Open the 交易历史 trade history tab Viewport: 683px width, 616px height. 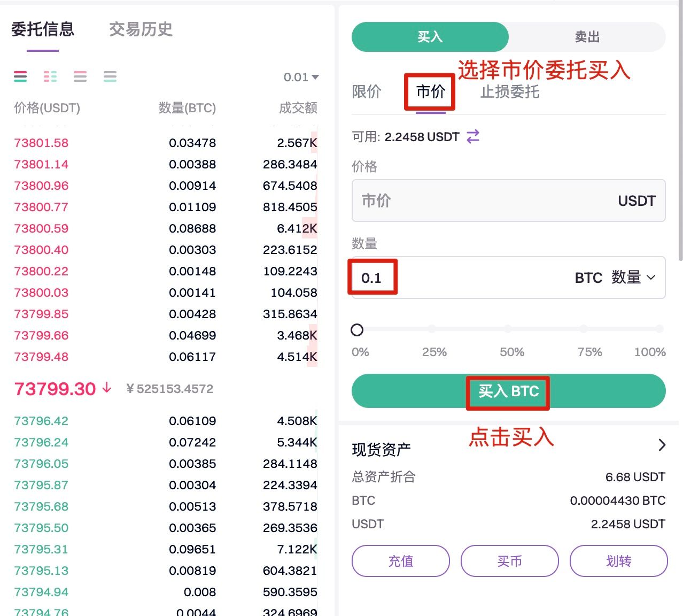[x=141, y=29]
